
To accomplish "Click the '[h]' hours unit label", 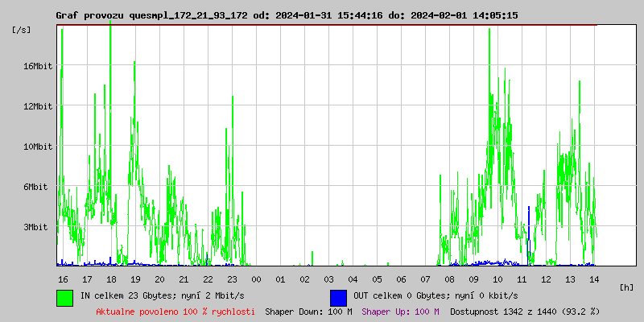I will (x=626, y=287).
